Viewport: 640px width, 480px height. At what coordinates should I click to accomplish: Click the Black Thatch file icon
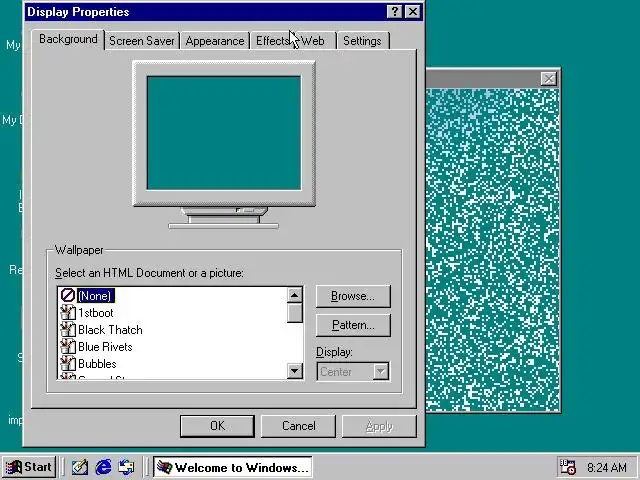(68, 330)
